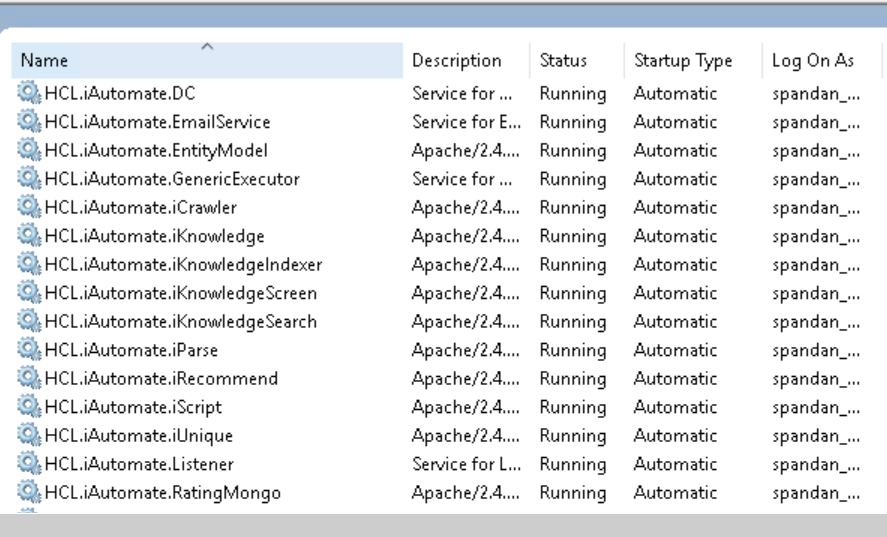Sort by Startup Type column header
Image resolution: width=887 pixels, height=537 pixels.
pyautogui.click(x=683, y=61)
